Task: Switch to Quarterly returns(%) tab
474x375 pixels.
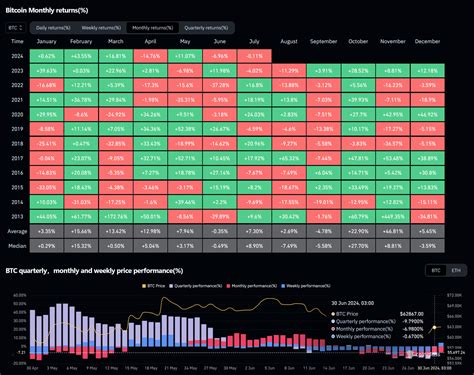Action: tap(206, 28)
